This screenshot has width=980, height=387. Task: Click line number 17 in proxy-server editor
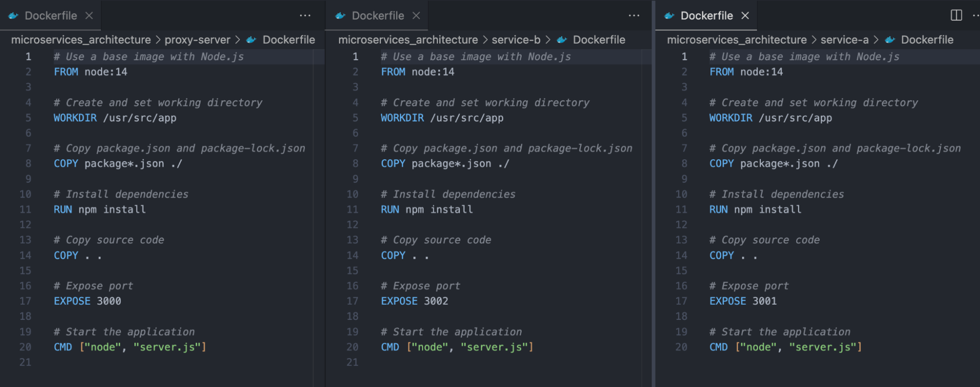(x=25, y=301)
